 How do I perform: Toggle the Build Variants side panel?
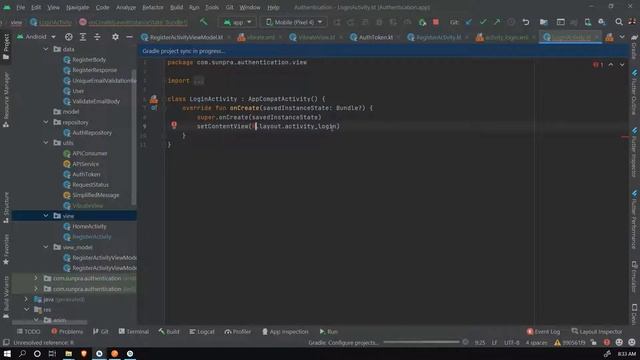(x=6, y=297)
